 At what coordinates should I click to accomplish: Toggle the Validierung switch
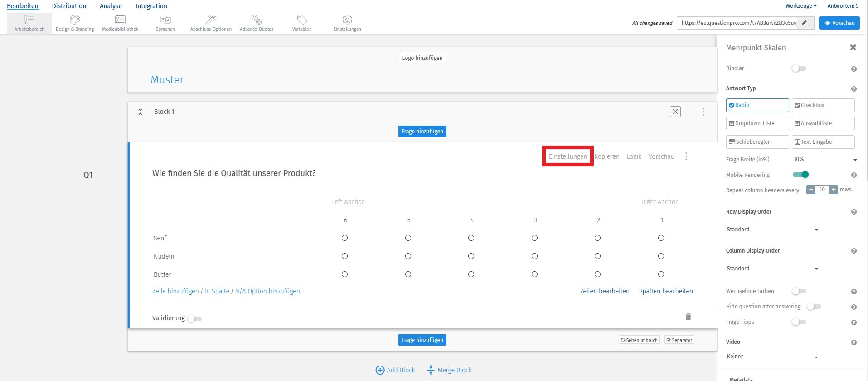click(194, 319)
